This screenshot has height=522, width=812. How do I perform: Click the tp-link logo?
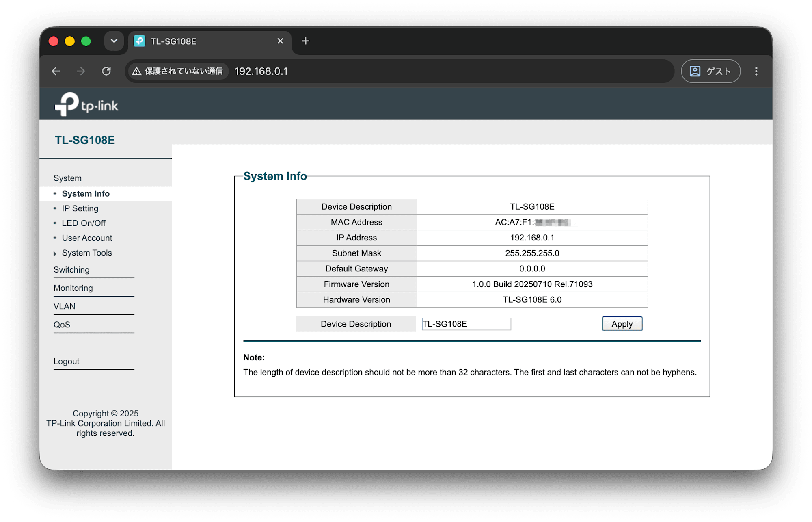coord(86,104)
